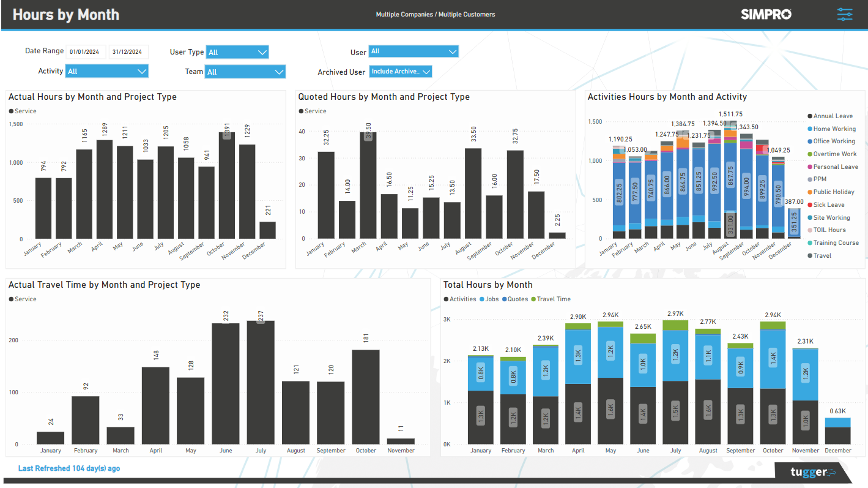Click the Multiple Companies / Multiple Customers header text
The image size is (868, 488).
tap(435, 13)
